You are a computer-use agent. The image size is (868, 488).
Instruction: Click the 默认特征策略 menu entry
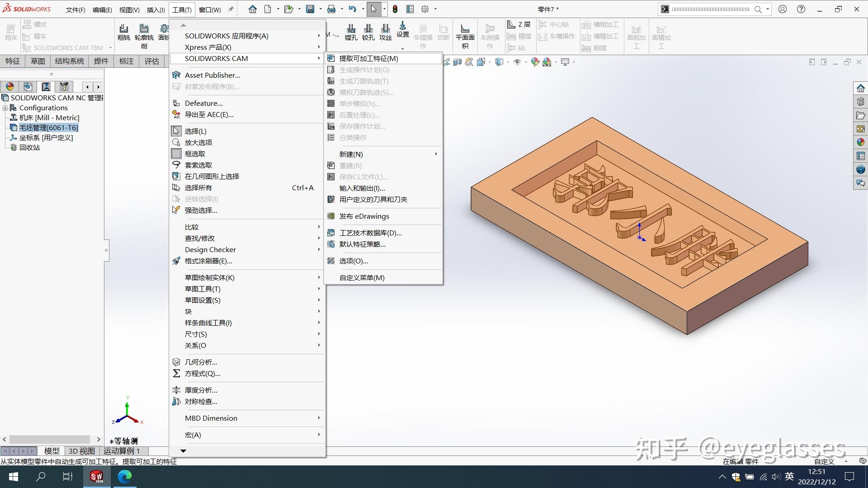click(362, 244)
